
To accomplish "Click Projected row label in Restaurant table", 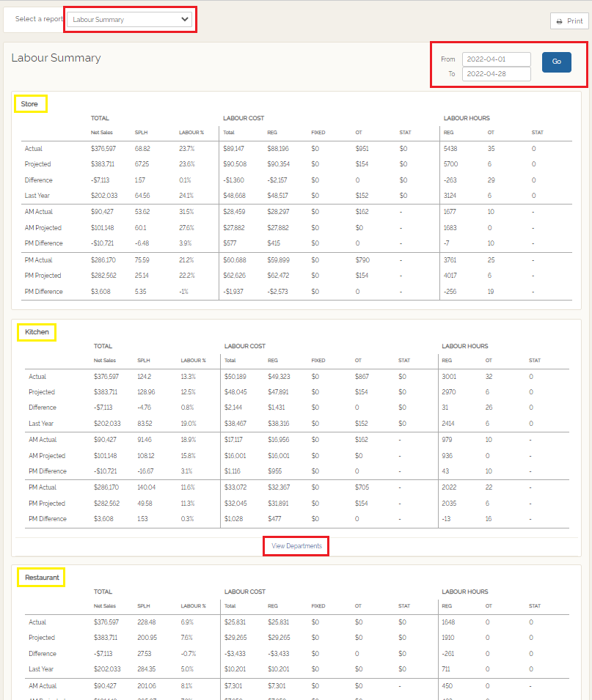I will (42, 638).
